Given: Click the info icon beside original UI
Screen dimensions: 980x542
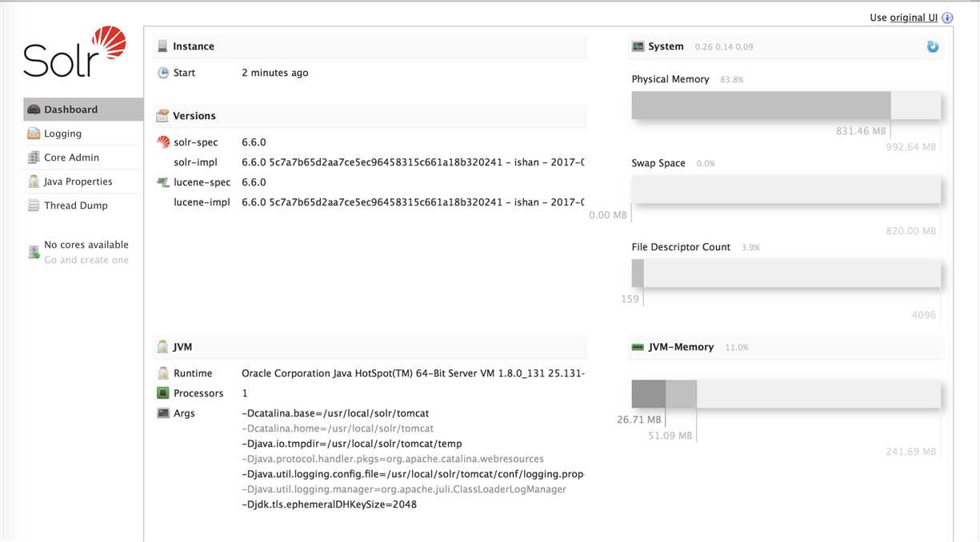Looking at the screenshot, I should tap(947, 18).
